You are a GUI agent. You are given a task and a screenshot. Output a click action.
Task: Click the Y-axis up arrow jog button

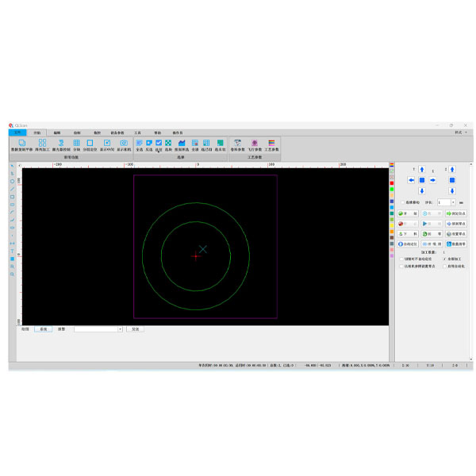(422, 170)
